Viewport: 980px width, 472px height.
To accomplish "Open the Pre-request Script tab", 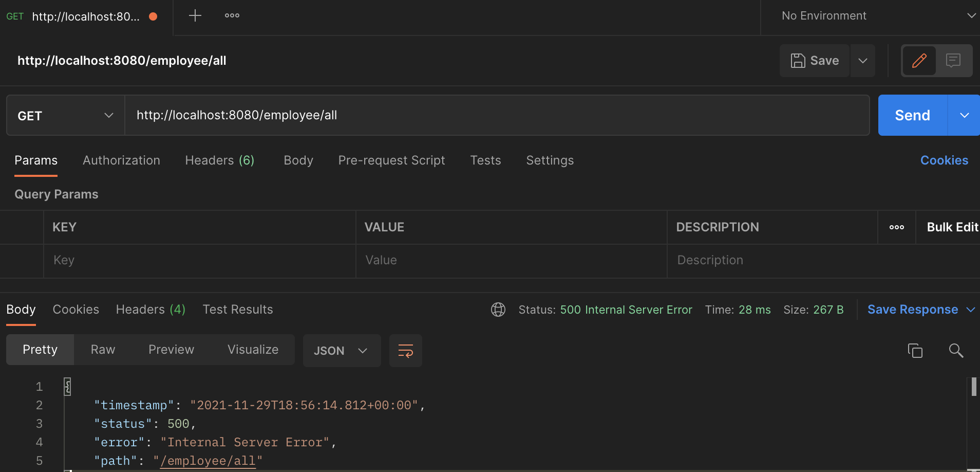I will point(391,160).
